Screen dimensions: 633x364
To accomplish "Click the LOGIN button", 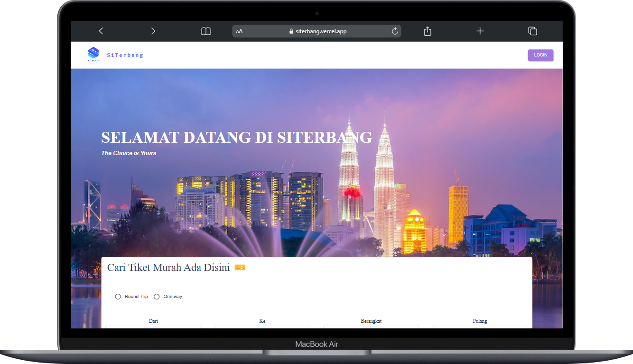I will point(540,55).
